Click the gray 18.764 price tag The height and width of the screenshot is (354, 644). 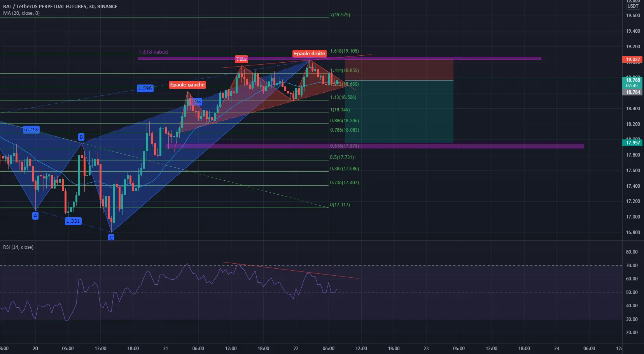click(x=632, y=92)
